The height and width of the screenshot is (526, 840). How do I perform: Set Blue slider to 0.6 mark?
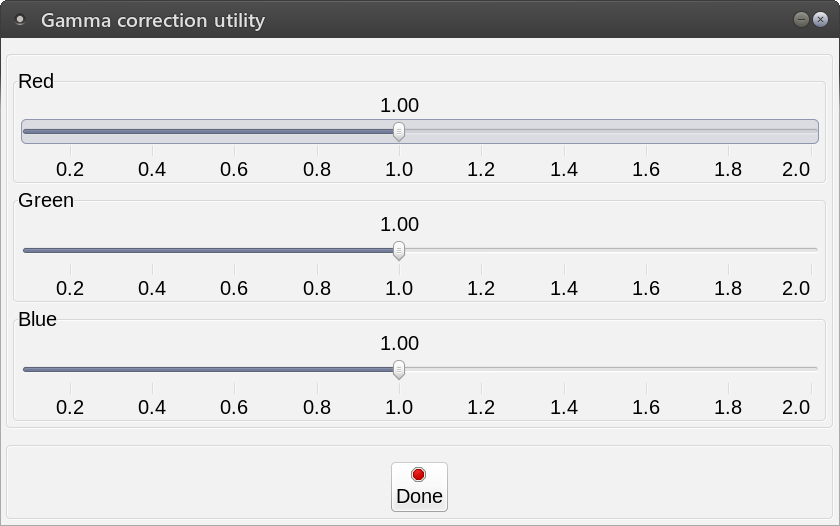click(234, 369)
